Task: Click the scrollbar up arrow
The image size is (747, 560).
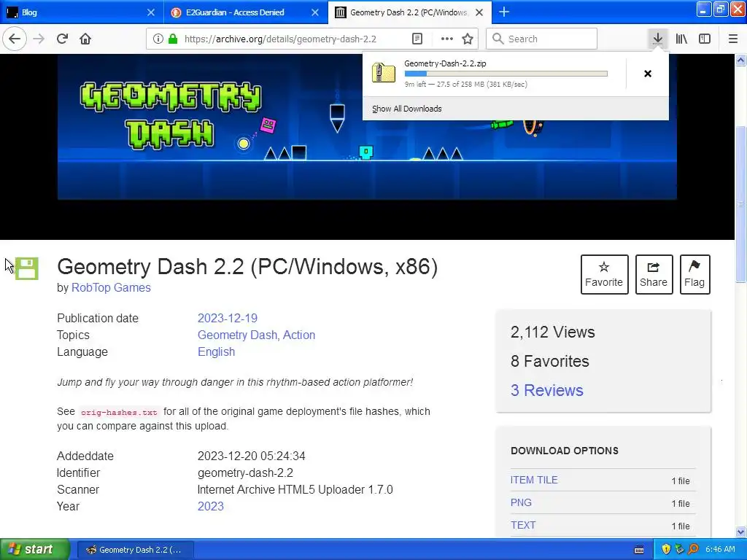Action: (x=740, y=60)
